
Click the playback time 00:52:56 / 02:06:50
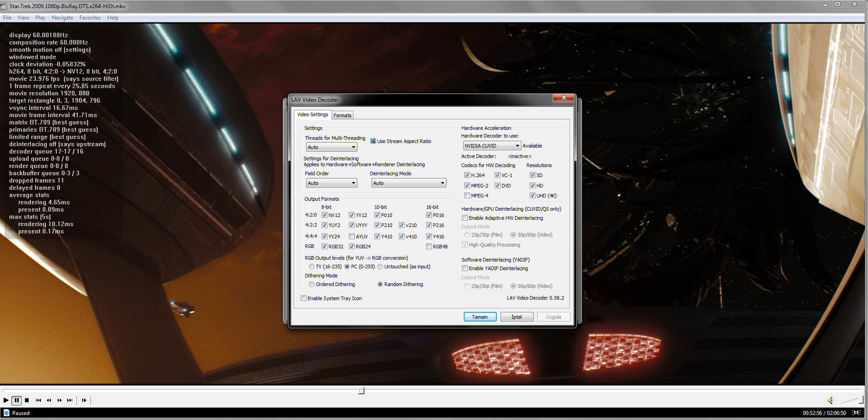click(x=824, y=413)
